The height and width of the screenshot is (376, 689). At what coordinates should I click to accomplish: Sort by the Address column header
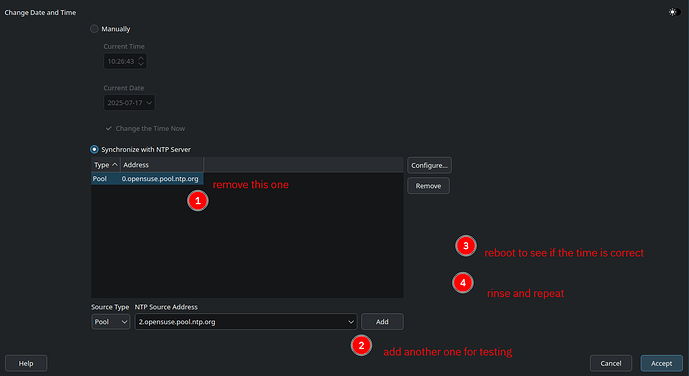(x=162, y=165)
